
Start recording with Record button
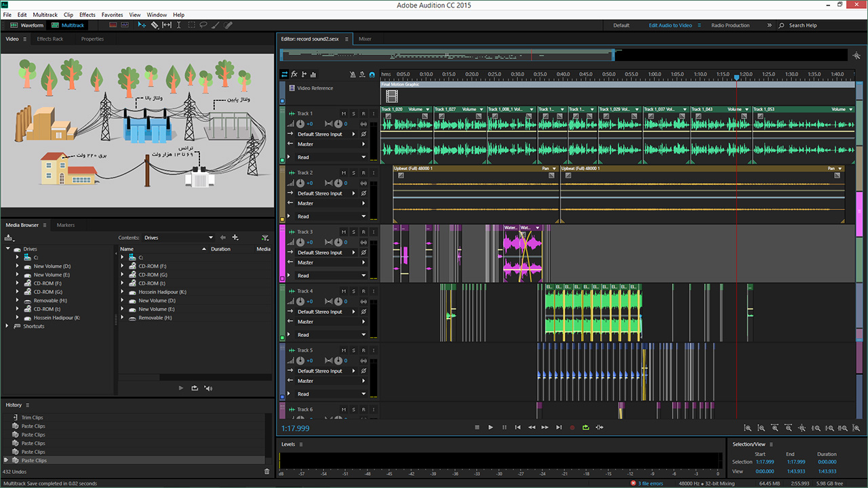(572, 428)
